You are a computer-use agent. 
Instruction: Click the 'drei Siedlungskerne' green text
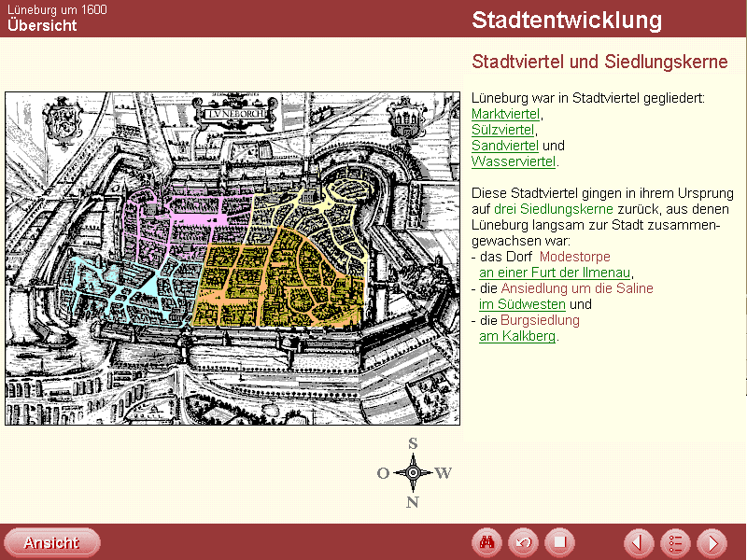pos(554,209)
